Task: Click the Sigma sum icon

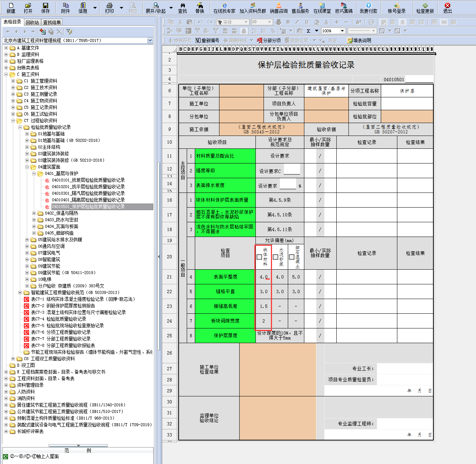Action: (308, 31)
